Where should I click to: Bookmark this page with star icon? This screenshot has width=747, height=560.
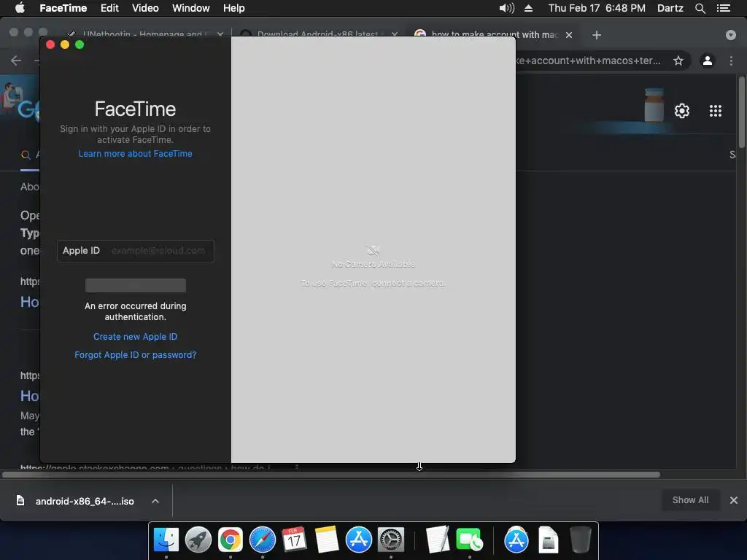click(x=678, y=61)
